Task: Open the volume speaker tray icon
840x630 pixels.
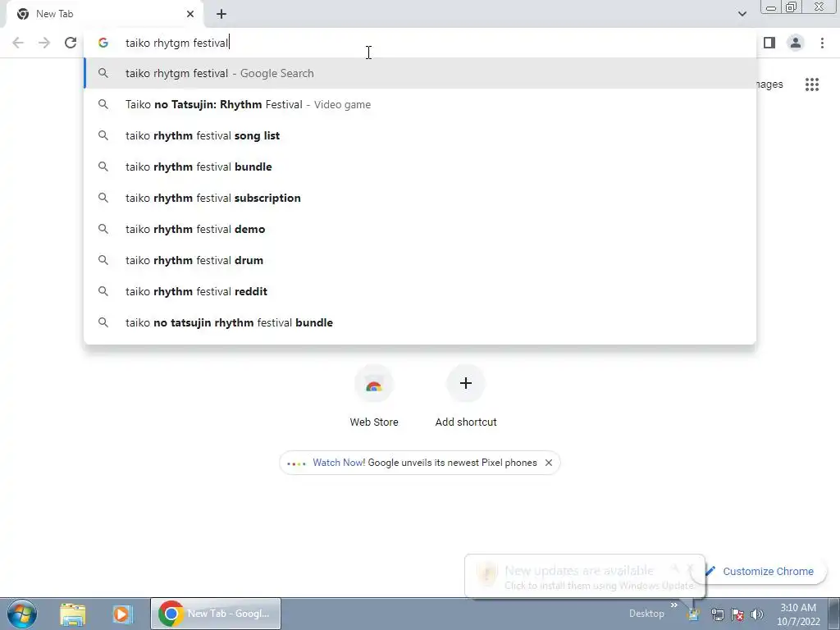Action: 757,614
